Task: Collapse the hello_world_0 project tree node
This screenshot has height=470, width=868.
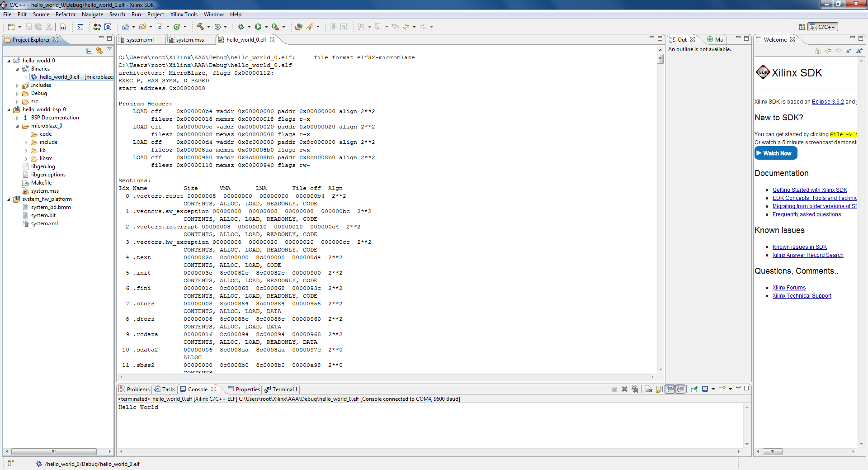Action: coord(9,61)
